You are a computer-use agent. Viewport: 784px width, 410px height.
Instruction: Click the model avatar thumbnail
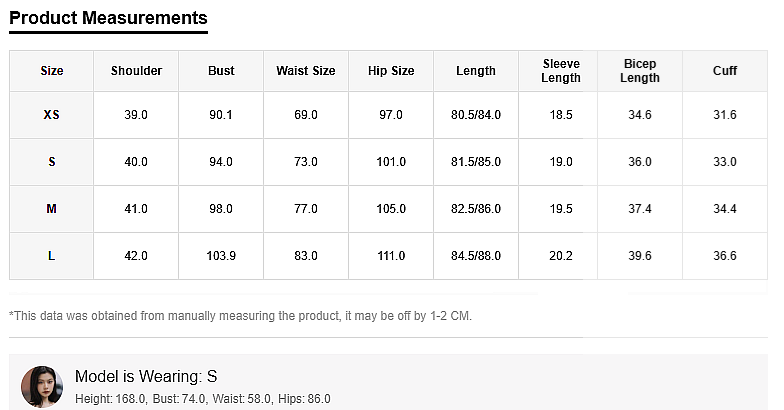(x=42, y=386)
